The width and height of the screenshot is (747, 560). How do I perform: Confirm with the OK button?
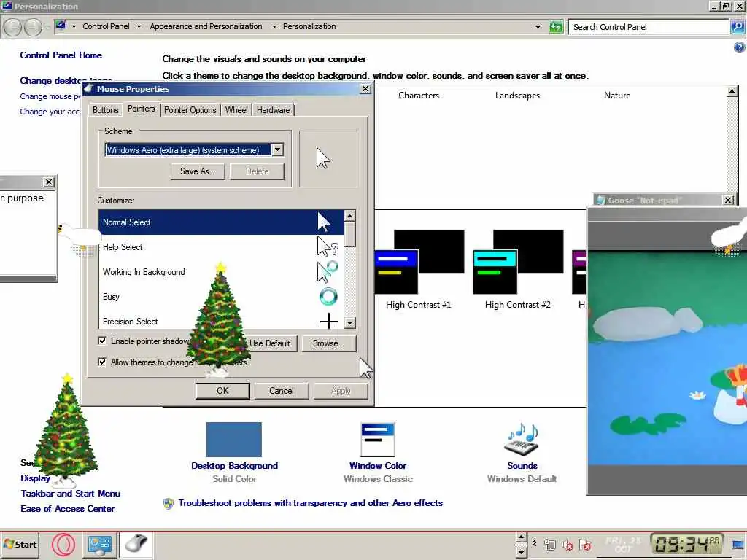(222, 391)
